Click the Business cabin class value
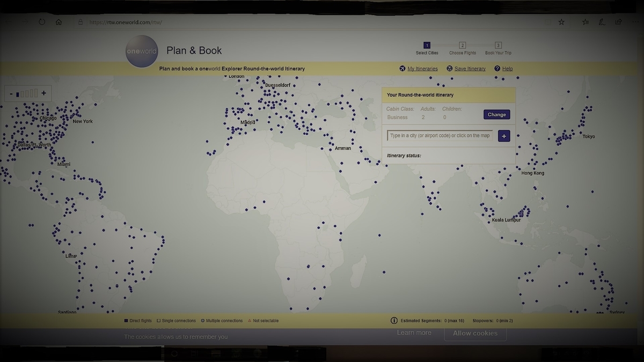Viewport: 644px width, 362px height. (x=398, y=117)
